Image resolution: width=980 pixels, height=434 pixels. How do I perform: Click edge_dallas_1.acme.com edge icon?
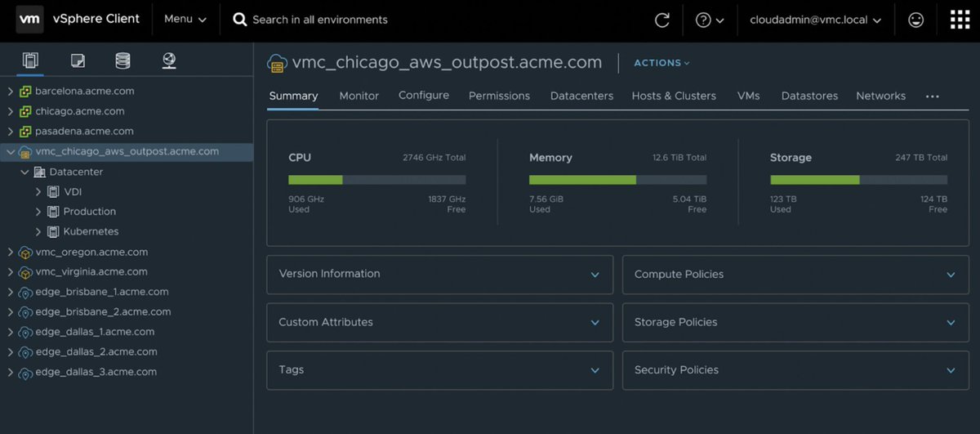point(25,332)
